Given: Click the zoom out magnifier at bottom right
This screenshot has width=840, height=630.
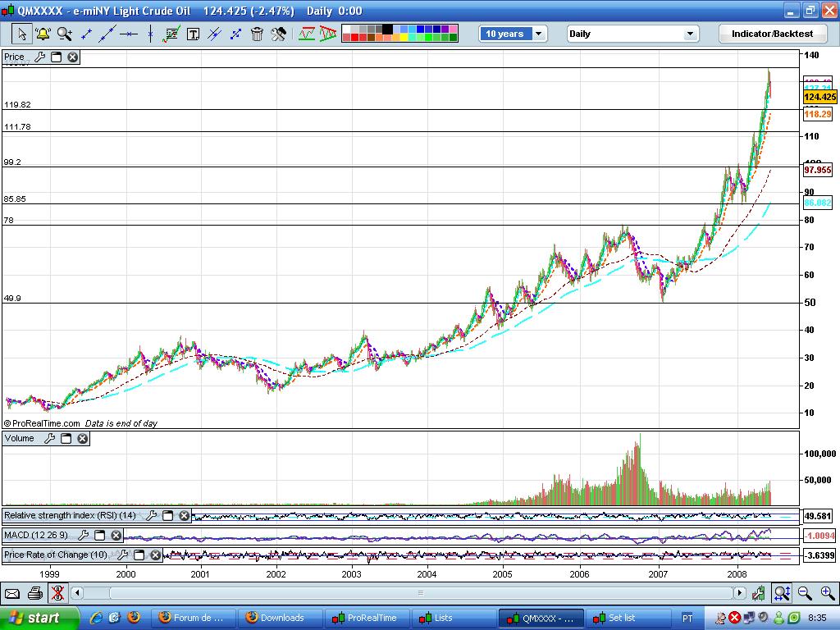Looking at the screenshot, I should click(805, 593).
